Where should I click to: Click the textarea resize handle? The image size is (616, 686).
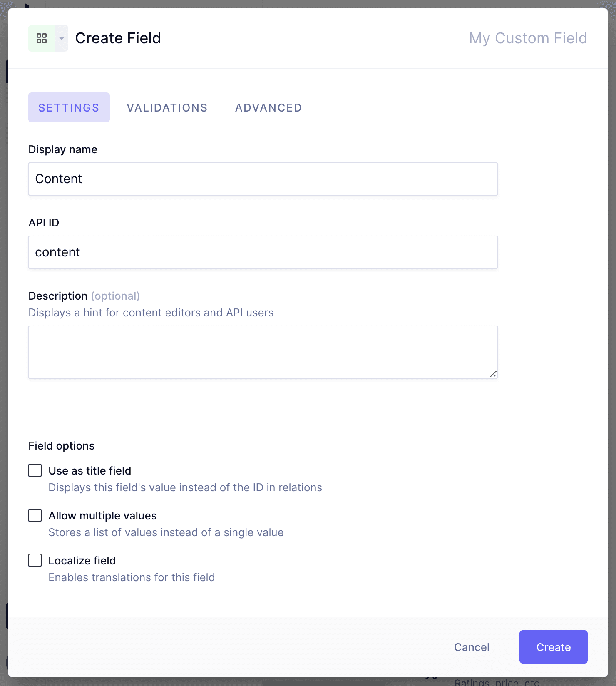click(x=494, y=374)
